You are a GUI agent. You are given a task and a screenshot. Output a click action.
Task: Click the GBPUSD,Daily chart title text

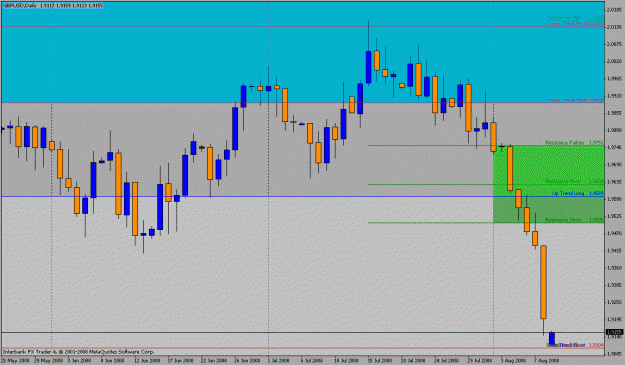(52, 6)
